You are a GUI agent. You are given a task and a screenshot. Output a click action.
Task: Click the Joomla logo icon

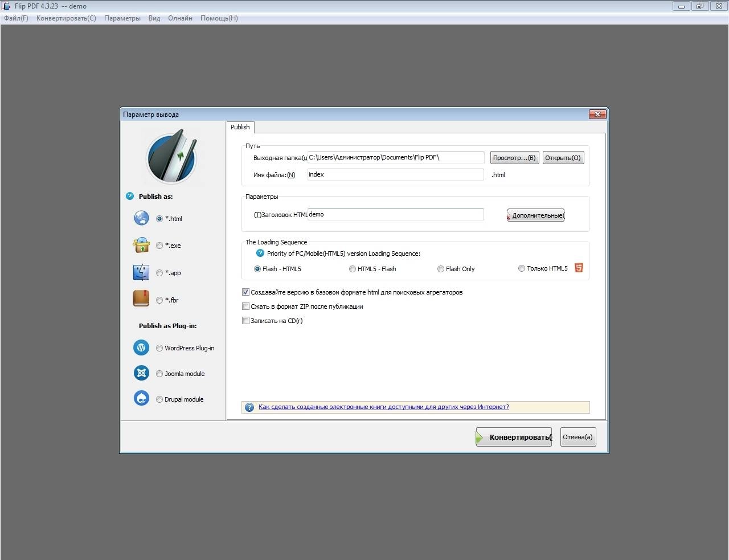point(141,373)
